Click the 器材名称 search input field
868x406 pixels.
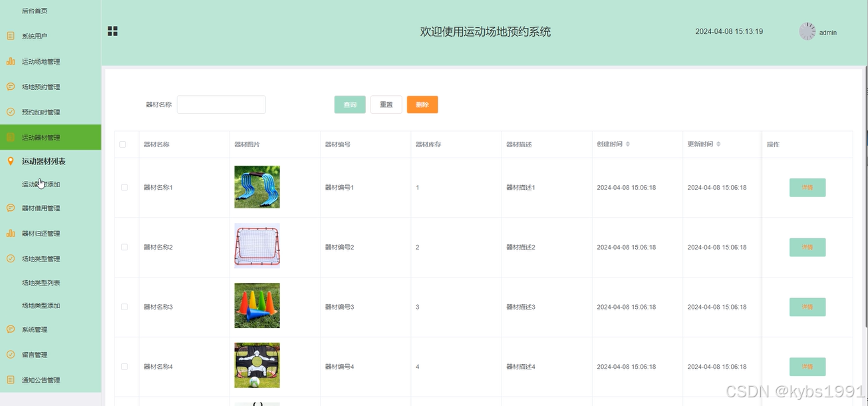pyautogui.click(x=221, y=104)
